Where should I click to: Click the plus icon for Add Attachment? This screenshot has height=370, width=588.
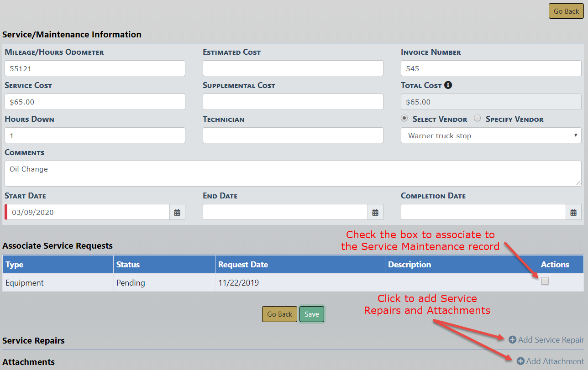520,361
